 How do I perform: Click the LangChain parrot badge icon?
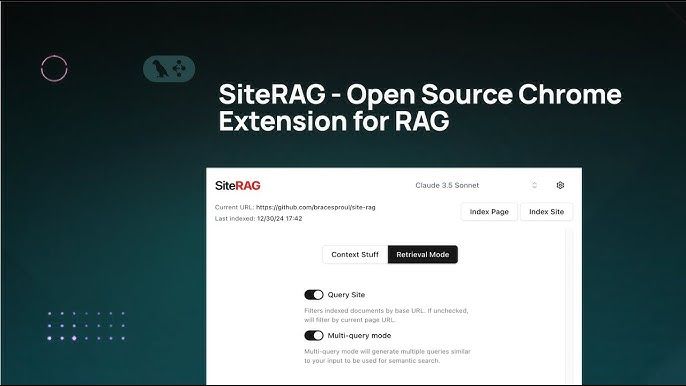click(x=169, y=69)
